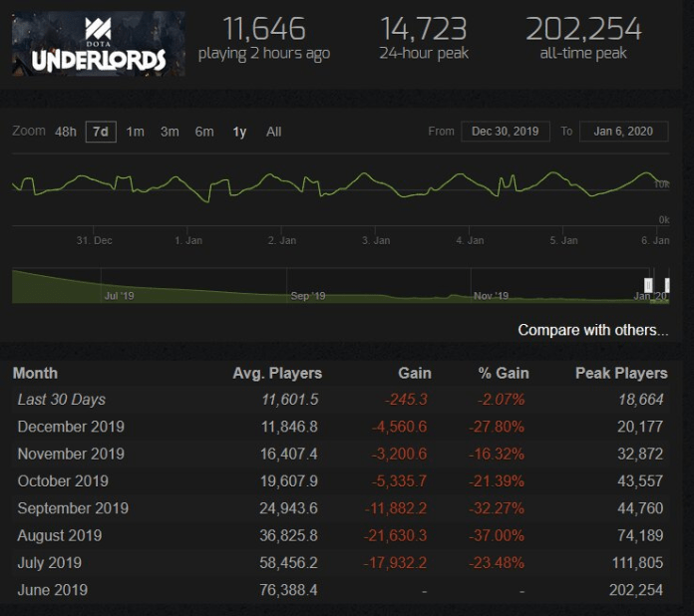694x616 pixels.
Task: Select the October 2019 row label
Action: [x=63, y=481]
